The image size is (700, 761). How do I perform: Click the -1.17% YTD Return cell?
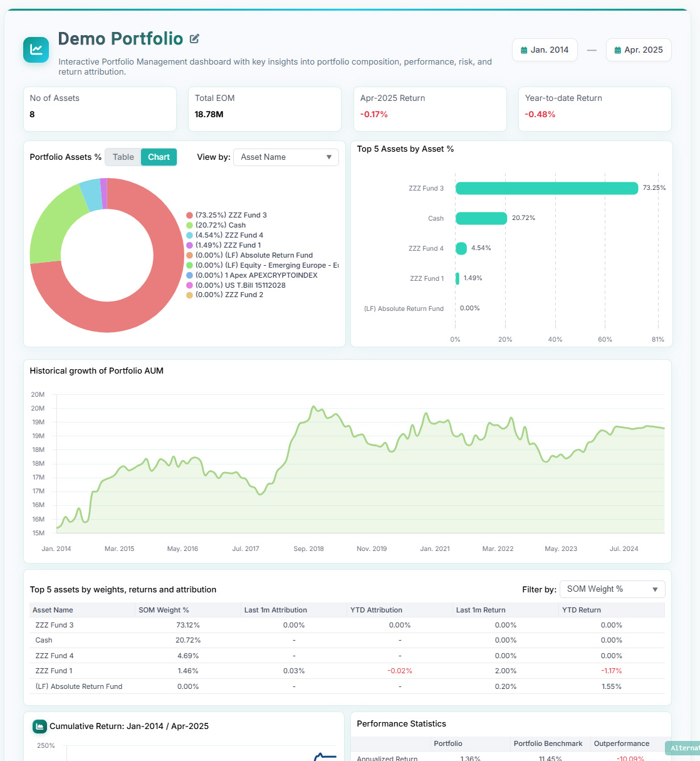612,671
